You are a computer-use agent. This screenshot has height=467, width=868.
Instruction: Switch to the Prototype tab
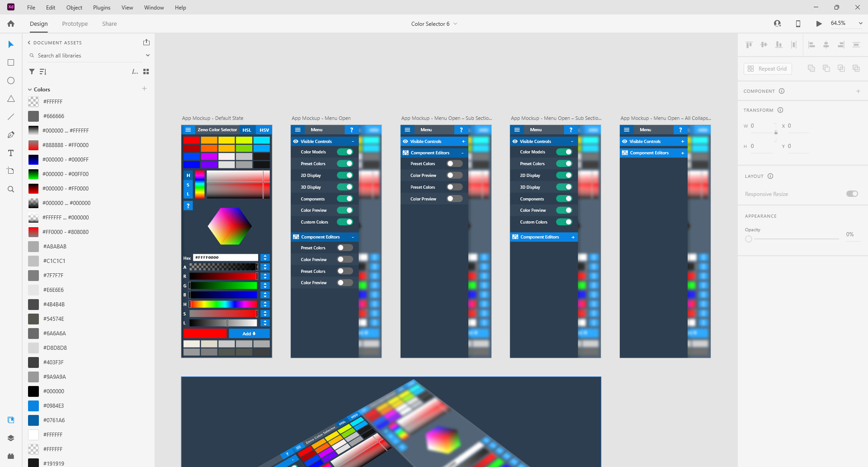click(x=75, y=24)
